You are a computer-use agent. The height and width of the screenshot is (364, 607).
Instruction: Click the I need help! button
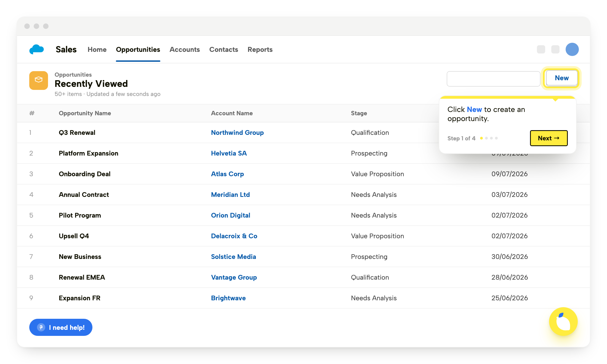pos(61,327)
